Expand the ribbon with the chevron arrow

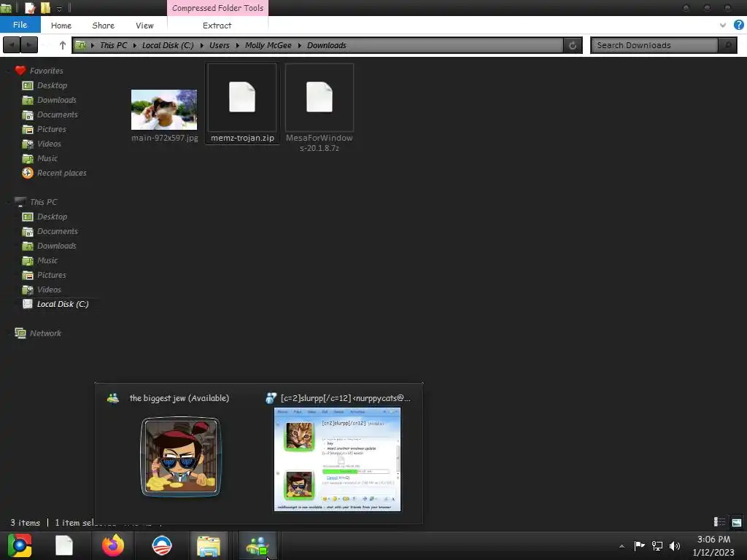[723, 26]
